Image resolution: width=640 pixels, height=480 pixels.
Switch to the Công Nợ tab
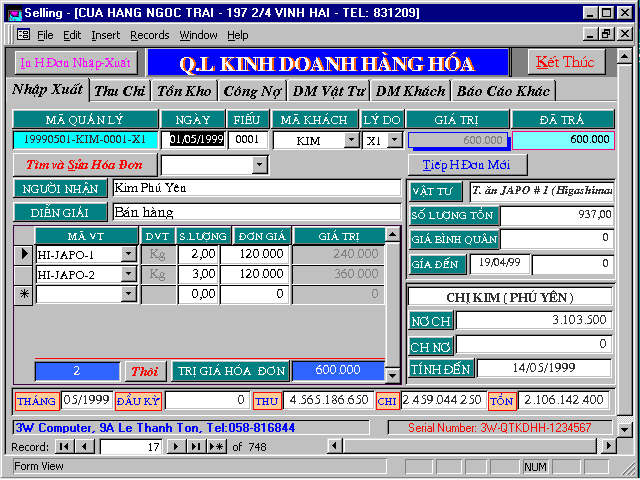pos(252,91)
